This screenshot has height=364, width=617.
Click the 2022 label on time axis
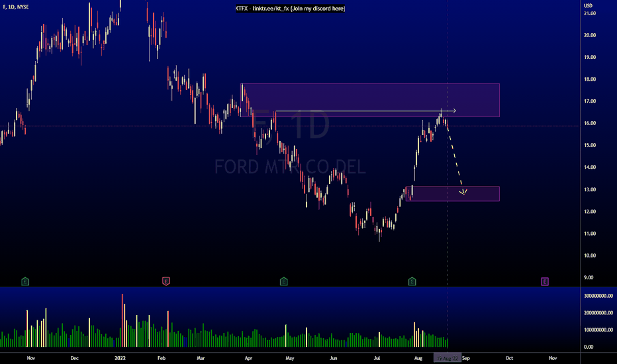(120, 358)
